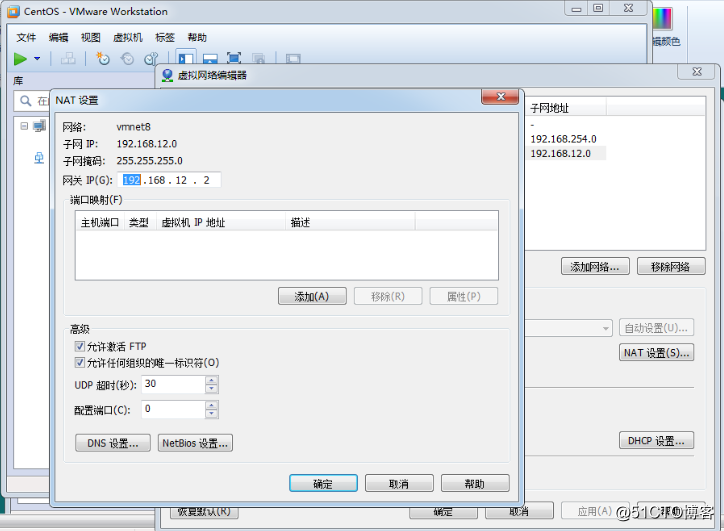Click the 类型 column header
724x531 pixels.
[x=140, y=223]
